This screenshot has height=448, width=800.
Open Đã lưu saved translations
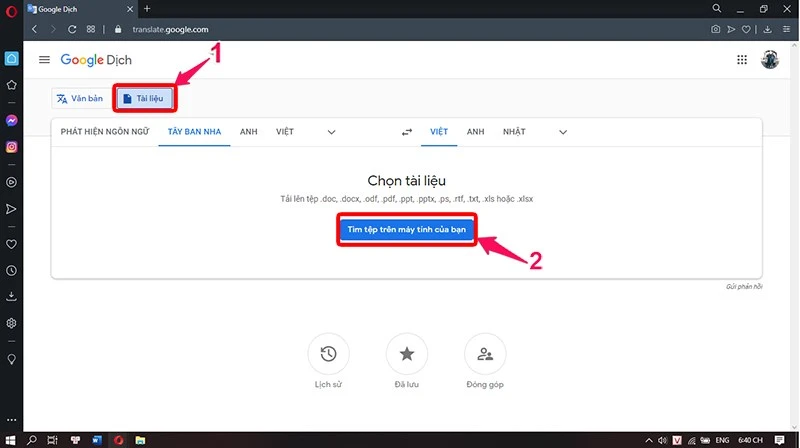pyautogui.click(x=407, y=354)
